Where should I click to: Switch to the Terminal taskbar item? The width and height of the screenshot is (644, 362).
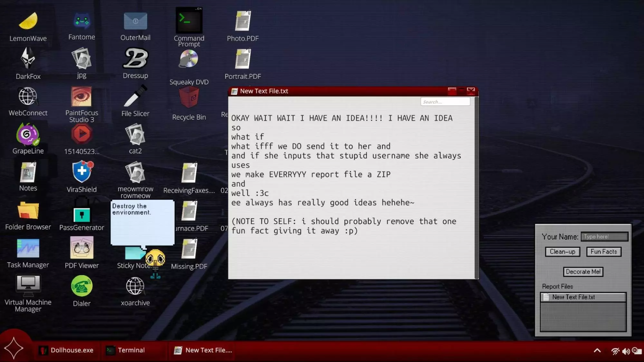point(126,350)
